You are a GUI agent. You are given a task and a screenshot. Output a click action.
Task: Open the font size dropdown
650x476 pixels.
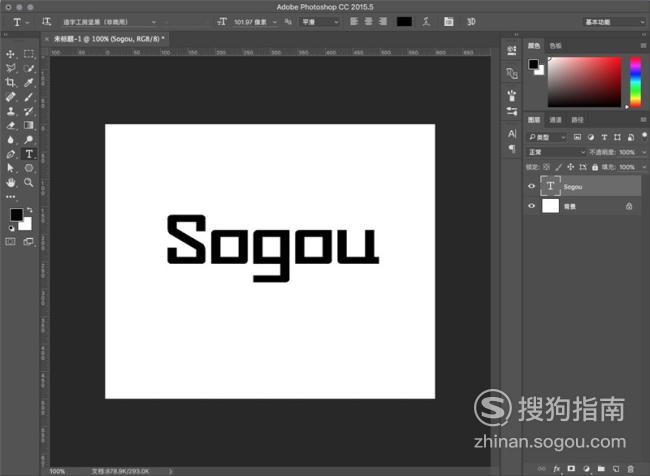point(274,22)
